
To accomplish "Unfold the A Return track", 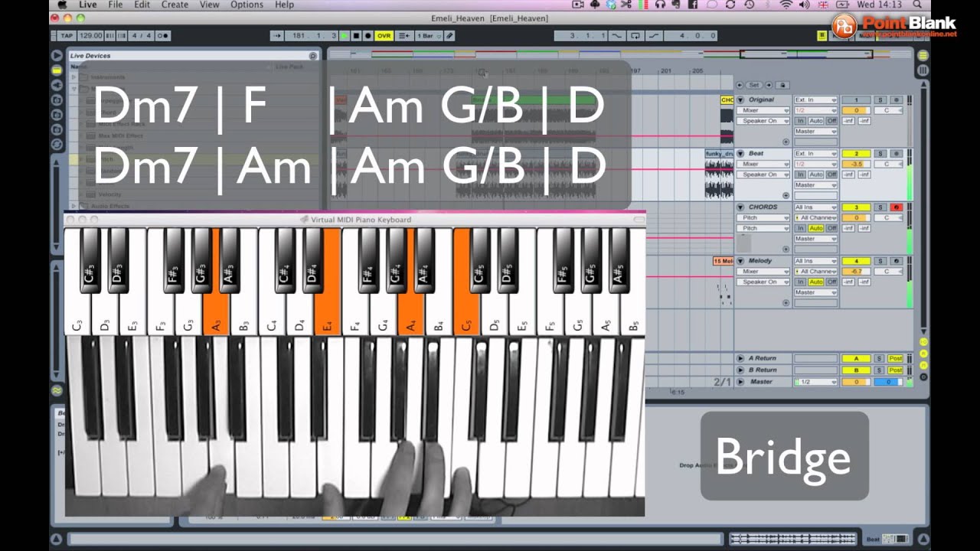I will 740,358.
